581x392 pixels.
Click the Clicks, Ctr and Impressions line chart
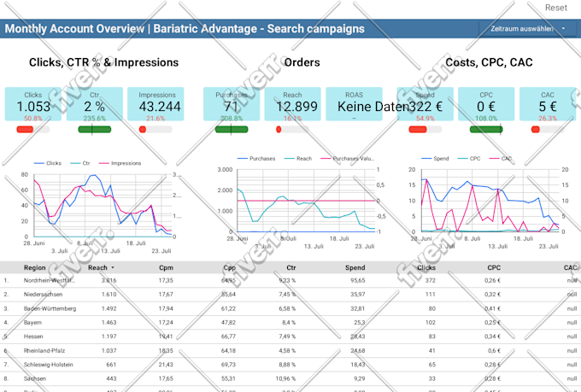coord(103,207)
